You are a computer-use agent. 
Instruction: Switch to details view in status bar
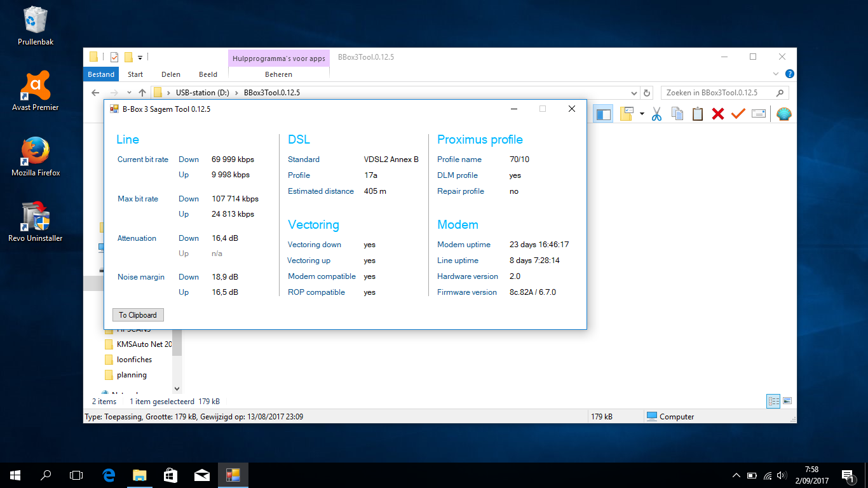773,401
